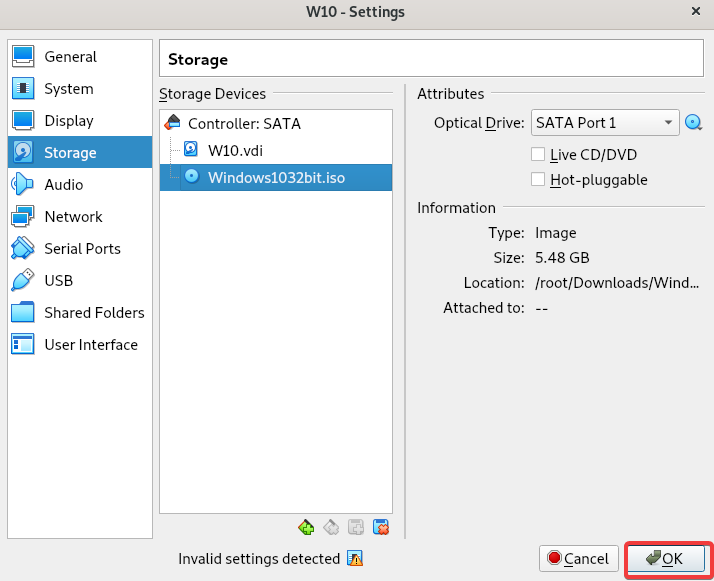Viewport: 714px width, 581px height.
Task: Select the W10.vdi hard disk
Action: coord(276,150)
